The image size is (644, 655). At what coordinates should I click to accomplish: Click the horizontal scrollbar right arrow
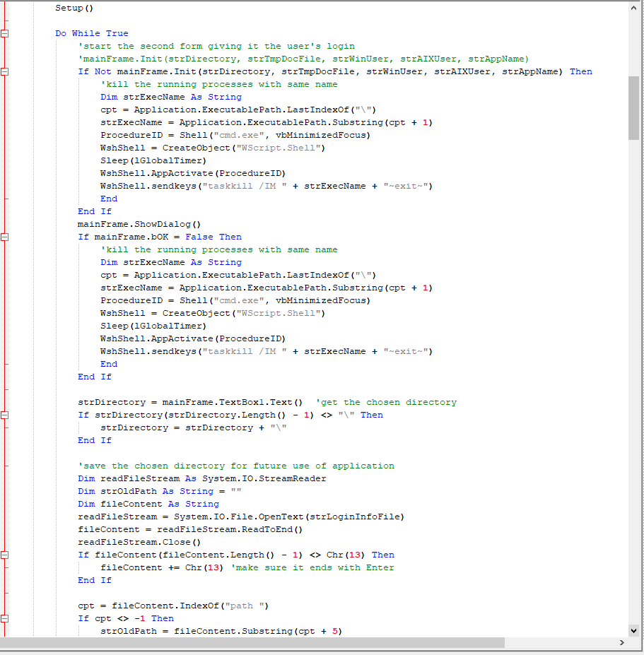(x=622, y=642)
